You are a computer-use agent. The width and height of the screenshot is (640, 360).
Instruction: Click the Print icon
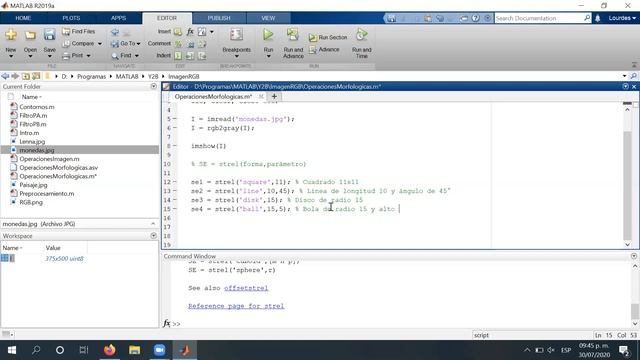coord(66,56)
